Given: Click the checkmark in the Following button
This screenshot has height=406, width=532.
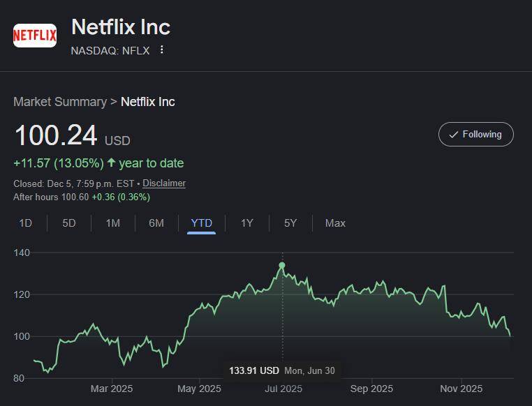Looking at the screenshot, I should 453,135.
